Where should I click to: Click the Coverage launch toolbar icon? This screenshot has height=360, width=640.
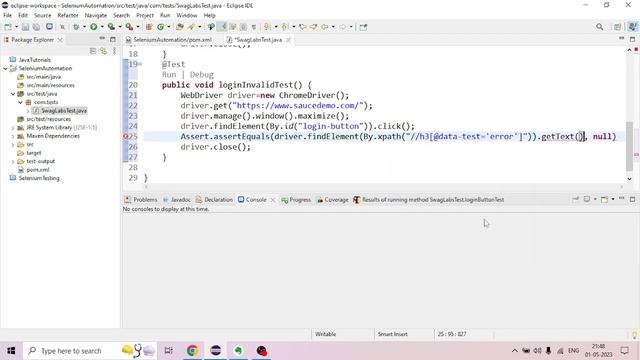(111, 27)
